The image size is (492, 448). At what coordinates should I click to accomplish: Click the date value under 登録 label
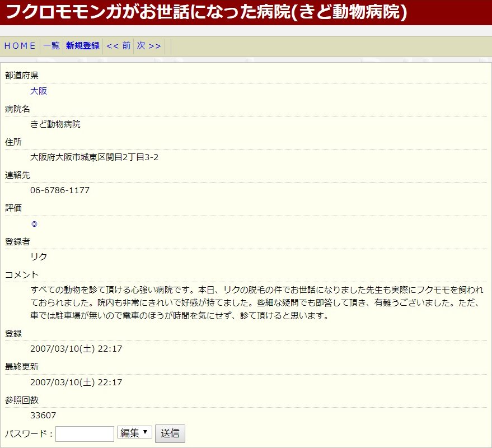[x=76, y=349]
